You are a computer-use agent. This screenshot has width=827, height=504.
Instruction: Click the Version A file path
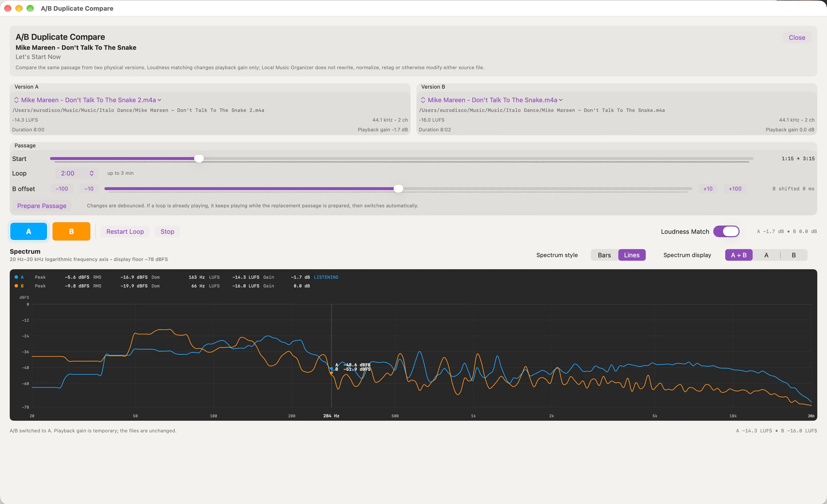click(x=138, y=110)
